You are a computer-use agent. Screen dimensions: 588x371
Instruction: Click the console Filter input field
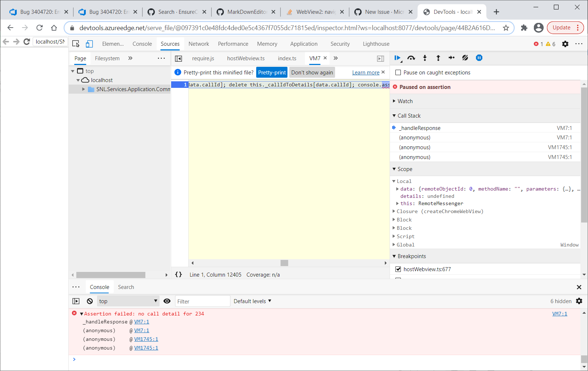pyautogui.click(x=202, y=301)
